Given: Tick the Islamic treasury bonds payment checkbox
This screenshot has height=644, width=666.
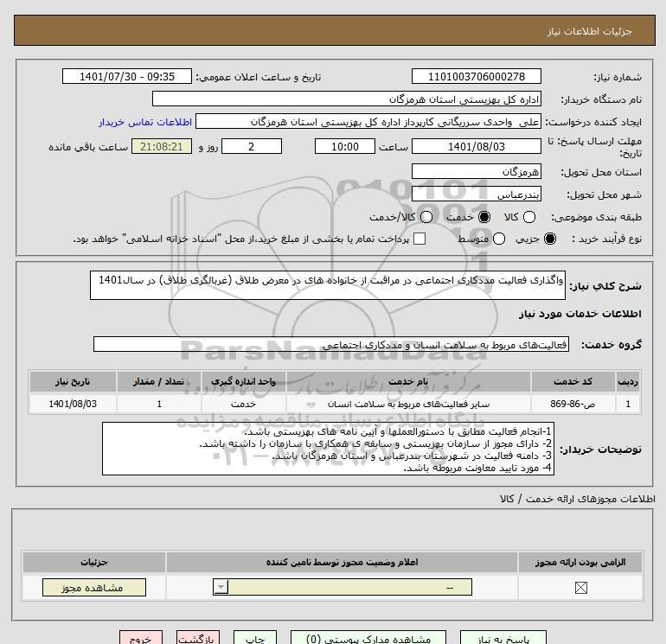Looking at the screenshot, I should tap(419, 239).
